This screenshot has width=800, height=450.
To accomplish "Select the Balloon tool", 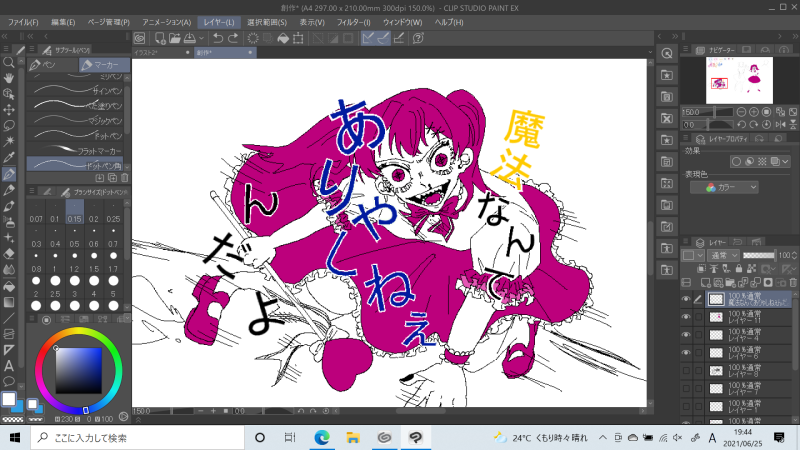I will (9, 381).
